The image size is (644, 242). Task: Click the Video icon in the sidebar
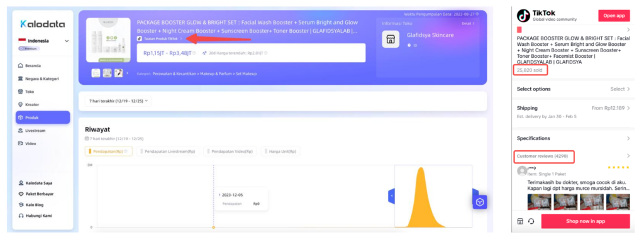(x=21, y=143)
